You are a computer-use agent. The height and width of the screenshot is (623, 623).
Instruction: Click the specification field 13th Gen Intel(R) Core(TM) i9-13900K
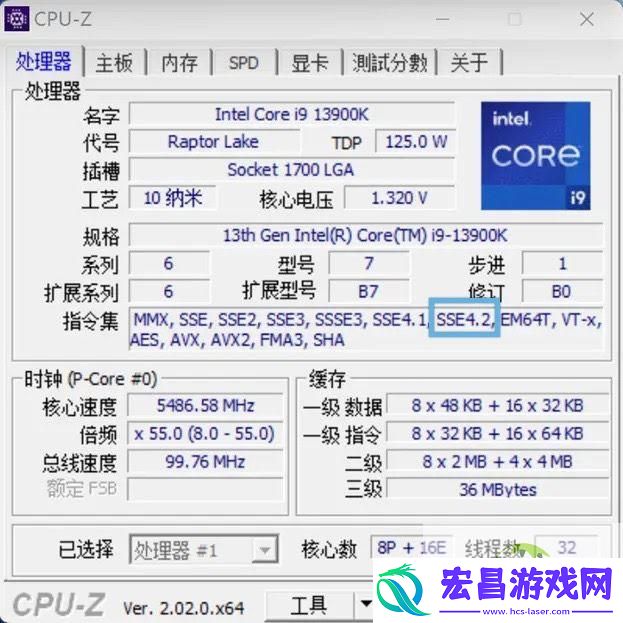tap(366, 235)
